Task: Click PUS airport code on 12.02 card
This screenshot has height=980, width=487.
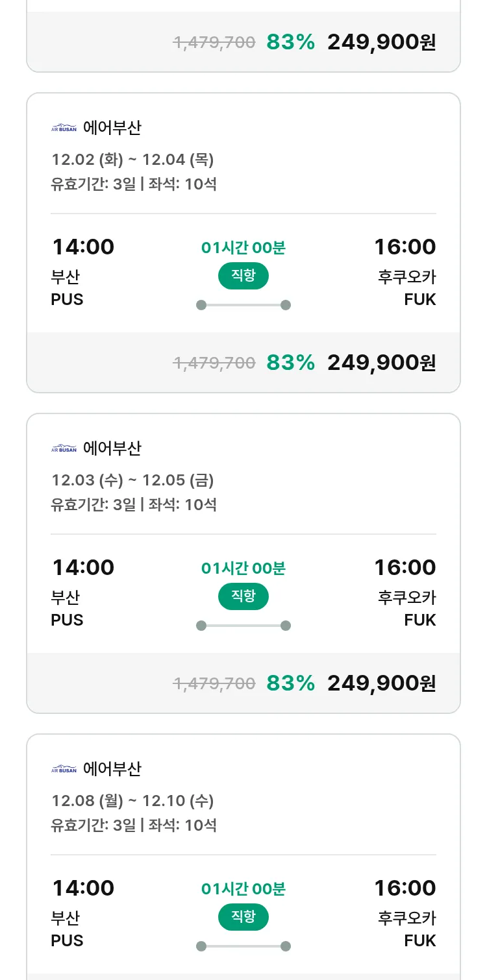Action: [x=67, y=299]
